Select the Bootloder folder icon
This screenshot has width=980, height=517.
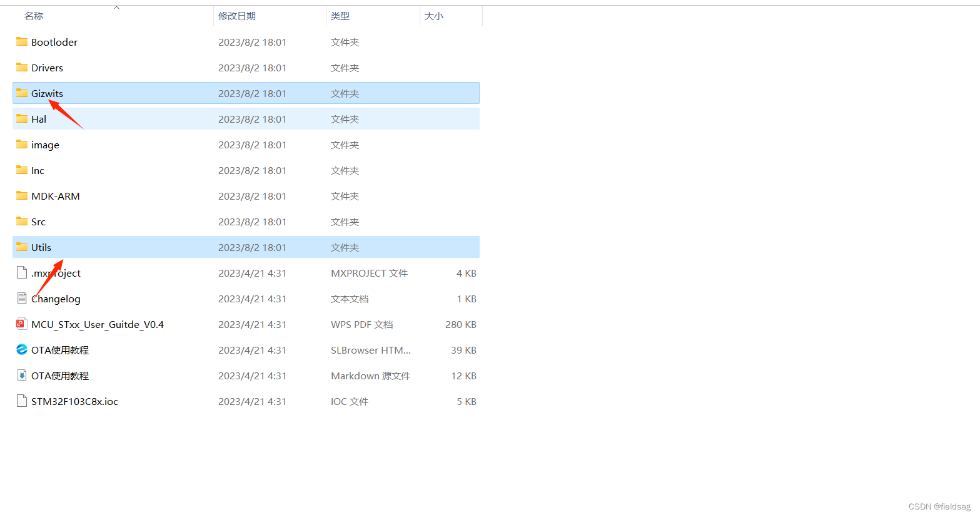coord(22,42)
